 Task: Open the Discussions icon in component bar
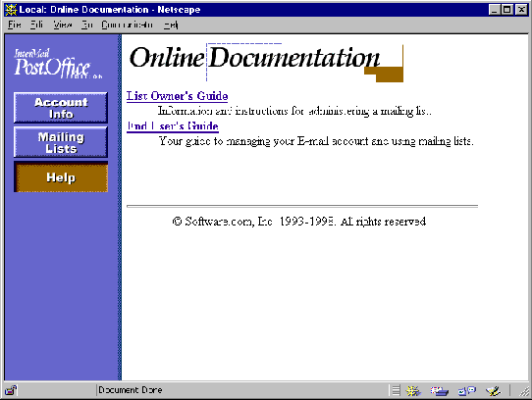(467, 391)
